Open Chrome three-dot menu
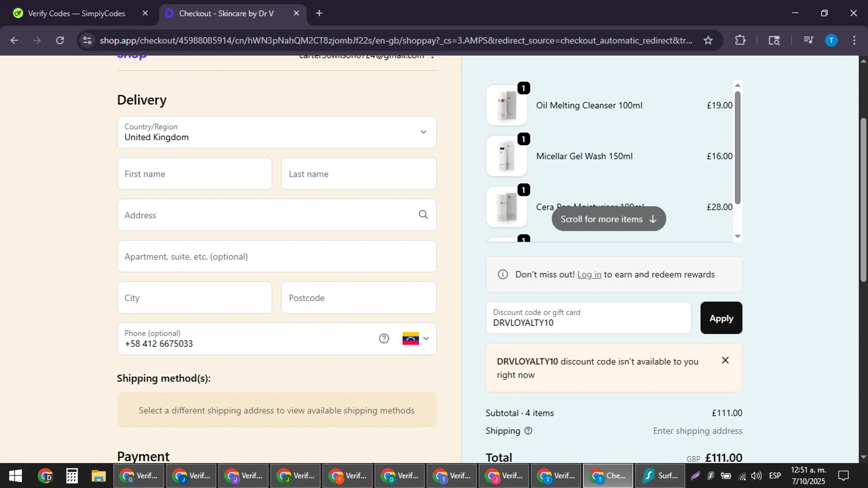This screenshot has width=868, height=488. point(854,41)
